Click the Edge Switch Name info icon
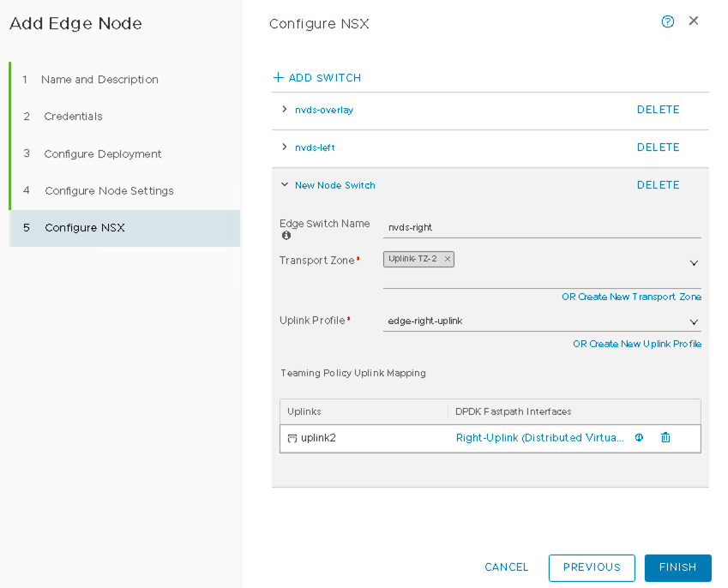 pyautogui.click(x=286, y=236)
